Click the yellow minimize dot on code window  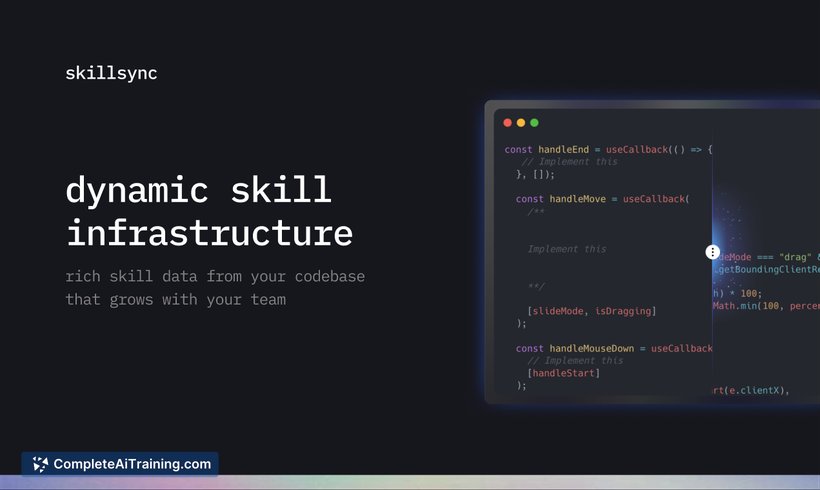click(521, 122)
